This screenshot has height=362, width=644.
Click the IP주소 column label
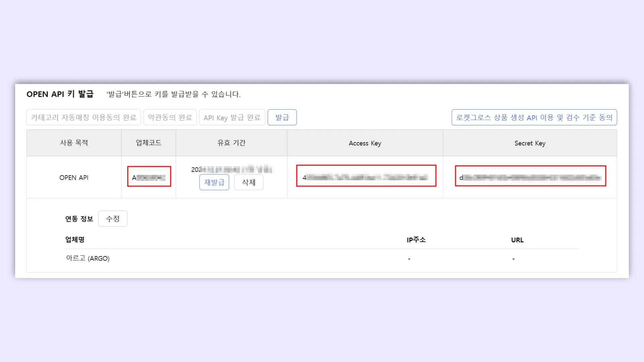(x=416, y=240)
